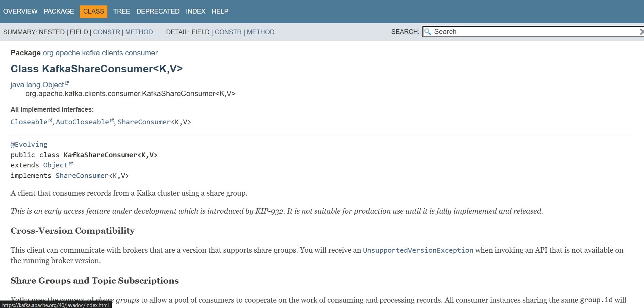This screenshot has width=644, height=308.
Task: Click the 'All Implemented Interfaces:' label
Action: [x=52, y=109]
